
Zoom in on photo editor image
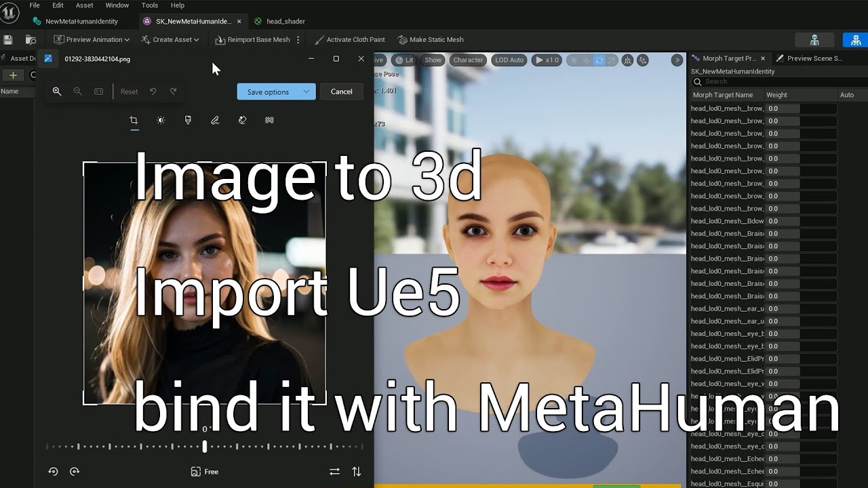57,91
